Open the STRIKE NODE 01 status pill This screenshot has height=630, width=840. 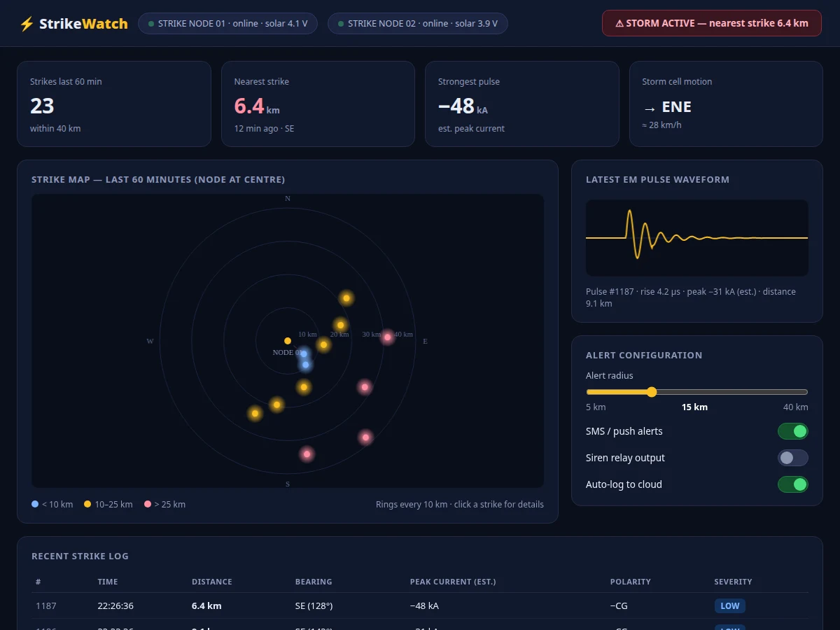[x=227, y=23]
